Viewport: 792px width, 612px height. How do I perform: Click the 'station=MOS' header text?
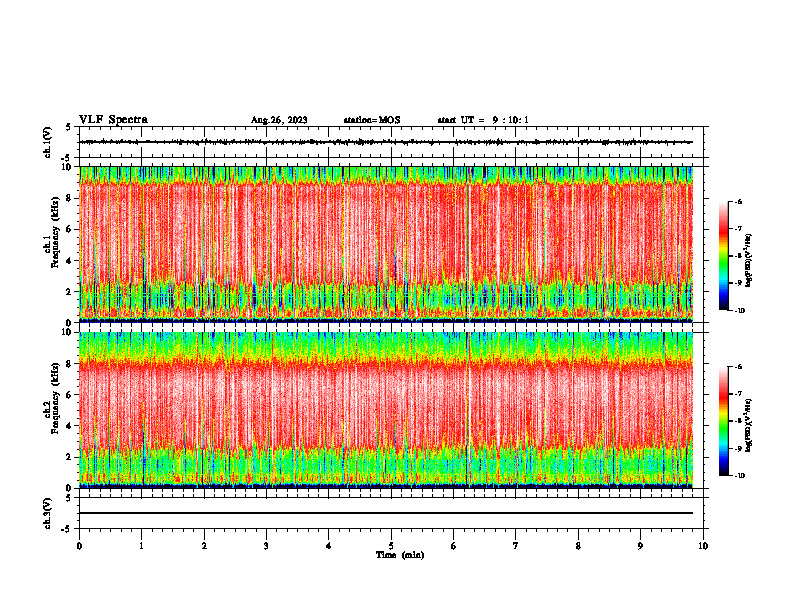click(372, 120)
